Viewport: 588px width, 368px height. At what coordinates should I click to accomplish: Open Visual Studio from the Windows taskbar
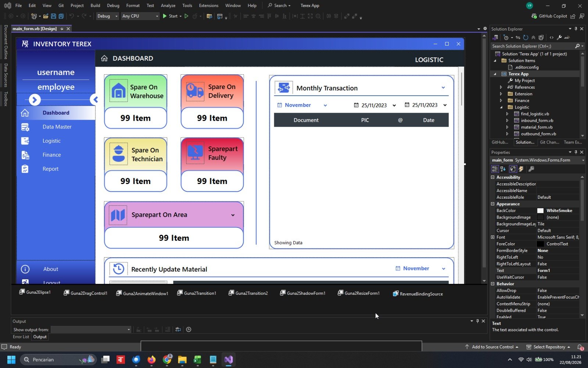(229, 360)
